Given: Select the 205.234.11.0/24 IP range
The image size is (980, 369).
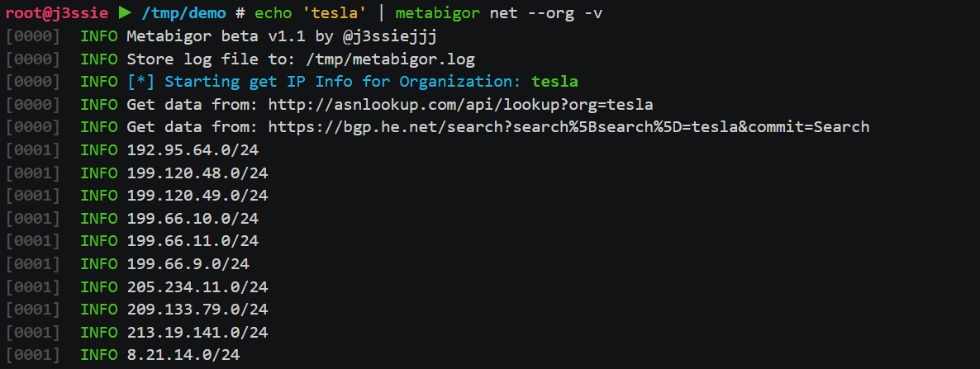Looking at the screenshot, I should point(197,286).
